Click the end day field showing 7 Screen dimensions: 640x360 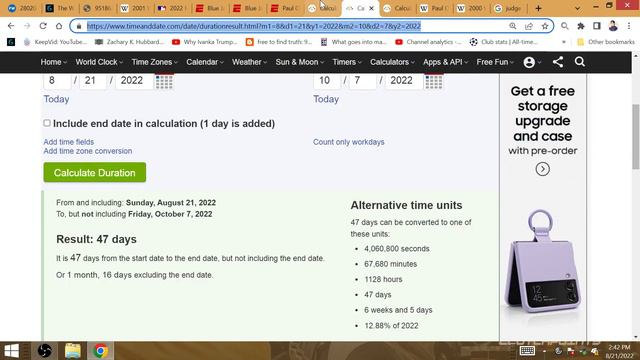362,80
